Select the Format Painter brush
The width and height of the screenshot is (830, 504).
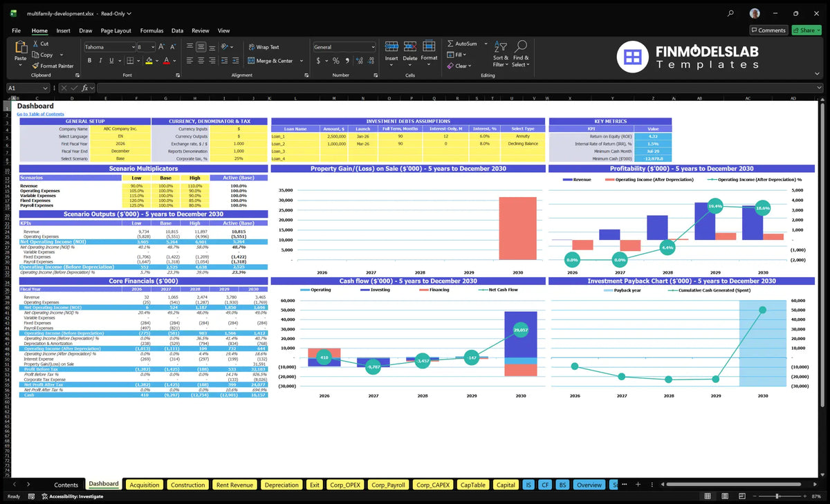35,66
